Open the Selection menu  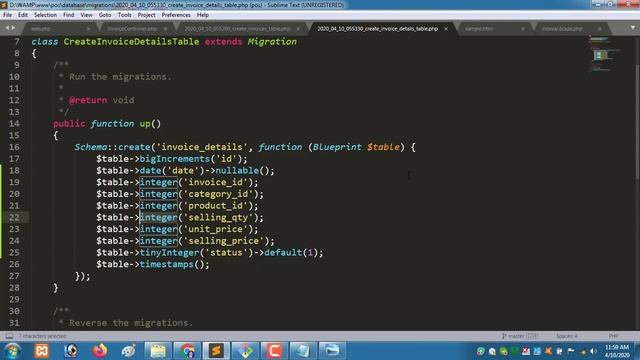click(45, 15)
